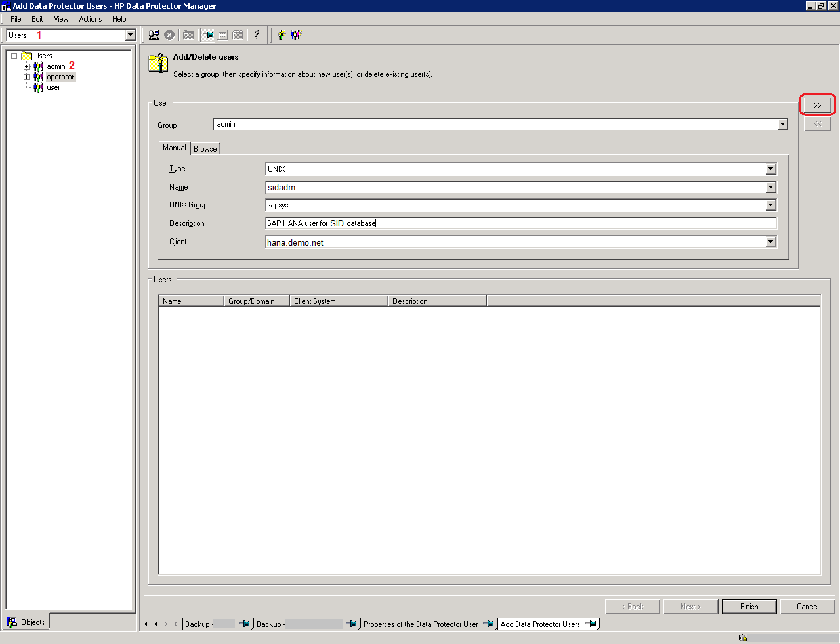Open the Actions menu
Viewport: 840px width, 644px height.
point(91,19)
